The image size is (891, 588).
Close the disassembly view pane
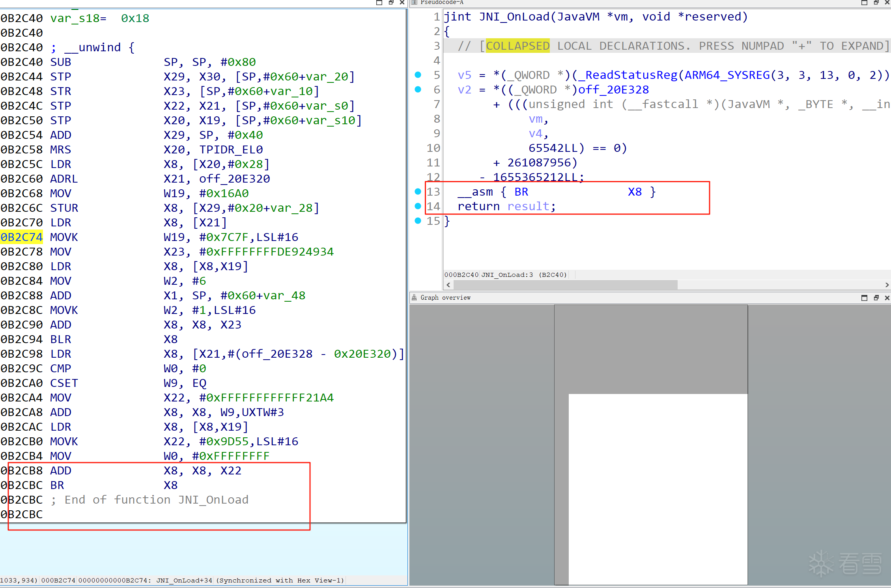coord(402,2)
